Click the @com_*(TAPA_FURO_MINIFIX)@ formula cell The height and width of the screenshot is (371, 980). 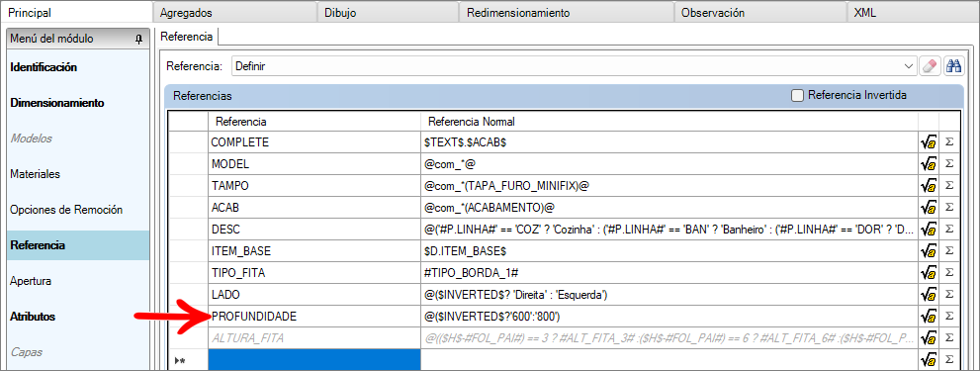669,186
